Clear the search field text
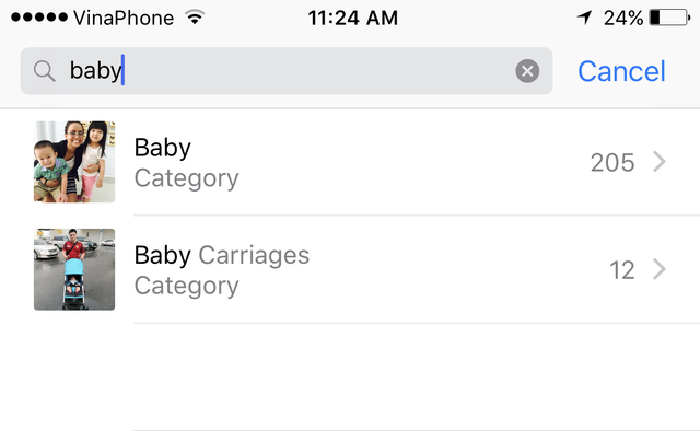Image resolution: width=700 pixels, height=441 pixels. coord(527,71)
